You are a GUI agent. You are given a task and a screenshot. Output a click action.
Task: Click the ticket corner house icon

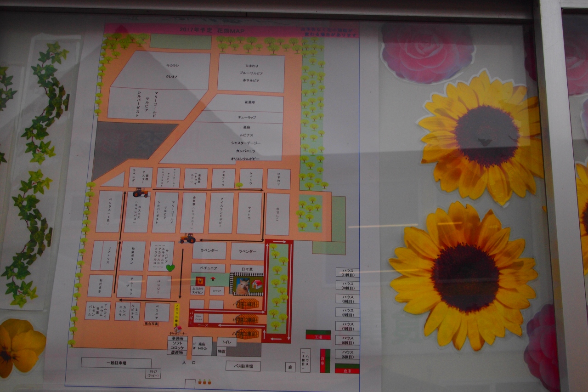(x=178, y=330)
